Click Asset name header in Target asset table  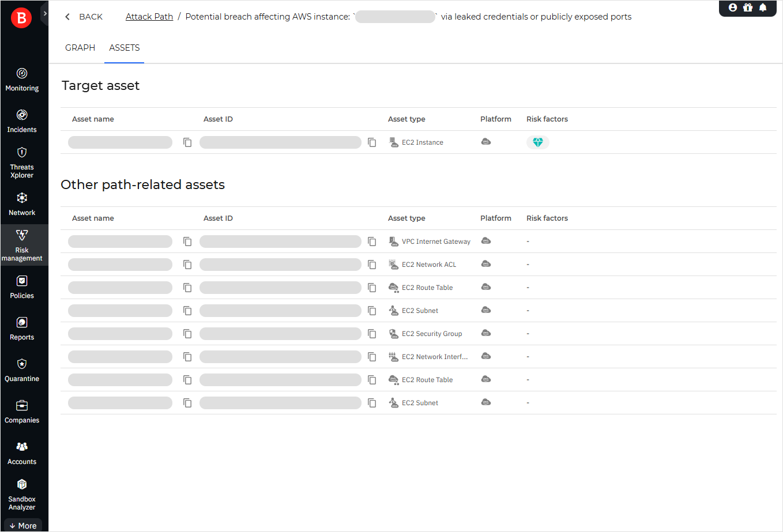(x=93, y=119)
